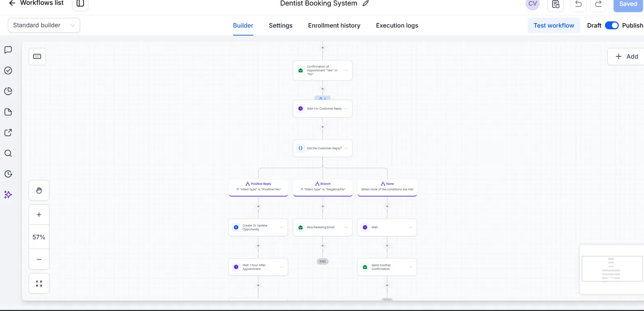This screenshot has width=644, height=311.
Task: Zoom out with the minus button
Action: 39,259
